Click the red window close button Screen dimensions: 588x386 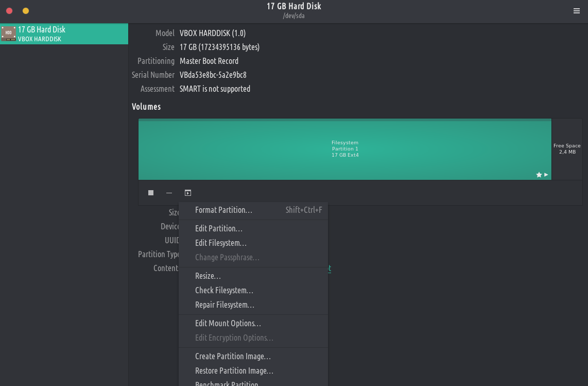(x=9, y=11)
